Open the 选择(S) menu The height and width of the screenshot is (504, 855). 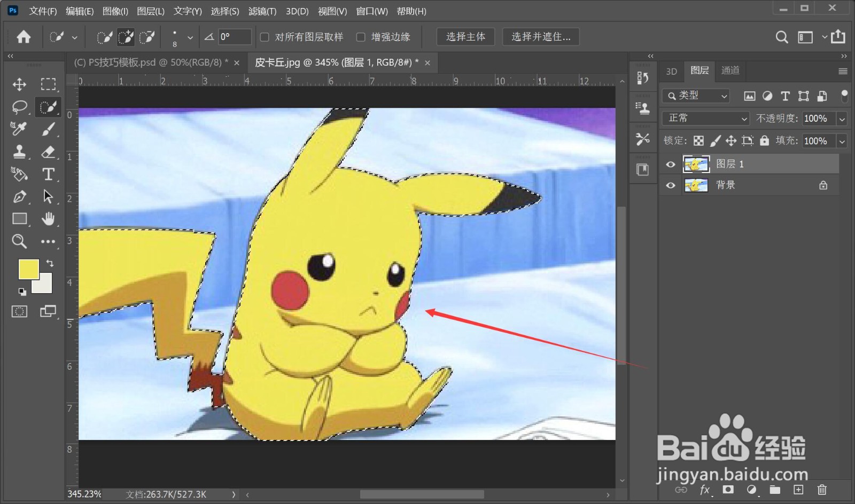click(225, 11)
